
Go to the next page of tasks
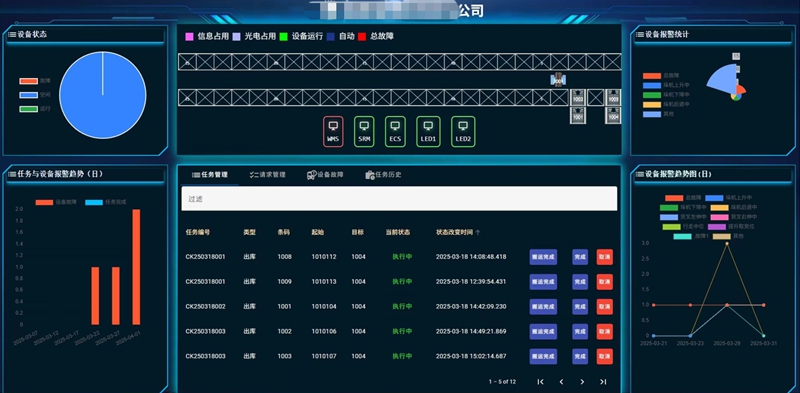(x=582, y=381)
